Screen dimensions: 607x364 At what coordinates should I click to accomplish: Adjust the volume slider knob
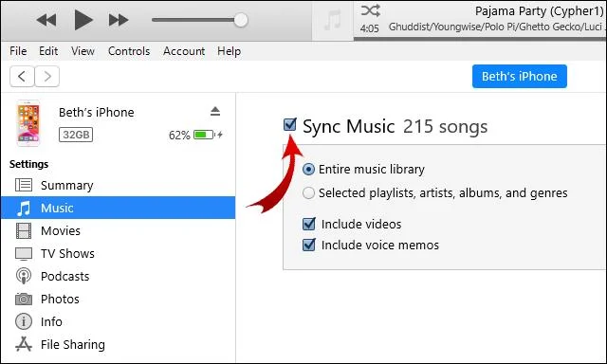[x=241, y=20]
